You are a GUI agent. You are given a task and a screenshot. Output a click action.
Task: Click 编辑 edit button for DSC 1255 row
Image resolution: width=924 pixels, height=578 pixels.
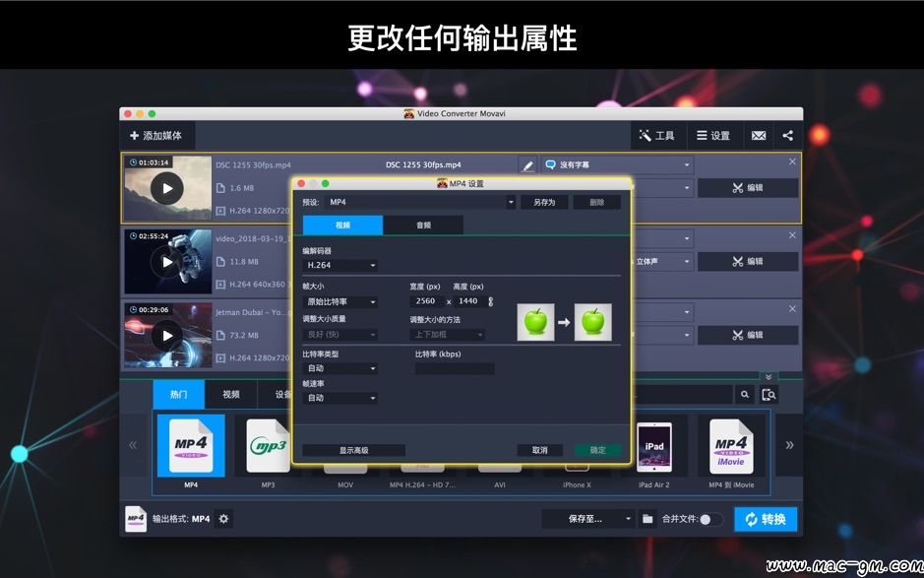pos(748,188)
